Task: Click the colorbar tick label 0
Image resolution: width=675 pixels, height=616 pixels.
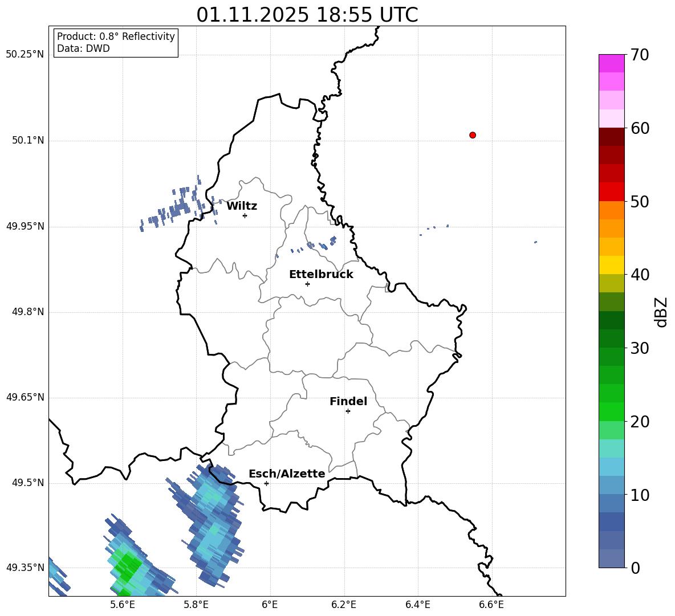Action: point(635,568)
